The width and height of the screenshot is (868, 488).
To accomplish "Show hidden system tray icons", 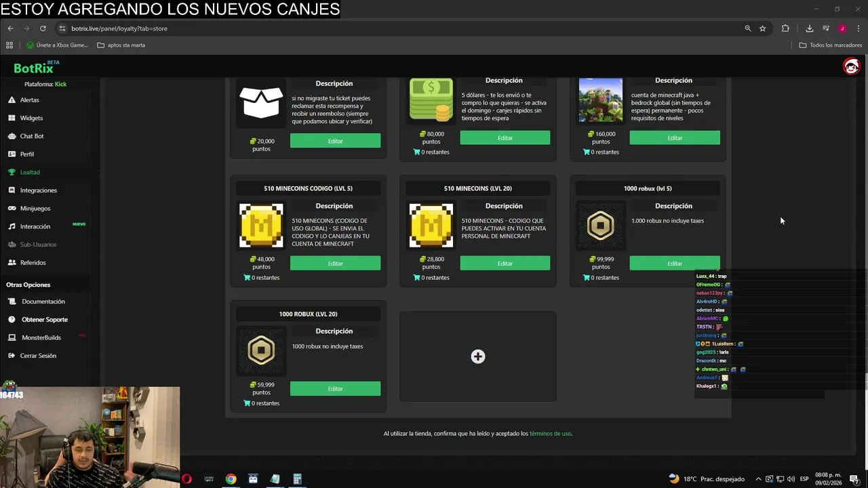I will (x=758, y=479).
